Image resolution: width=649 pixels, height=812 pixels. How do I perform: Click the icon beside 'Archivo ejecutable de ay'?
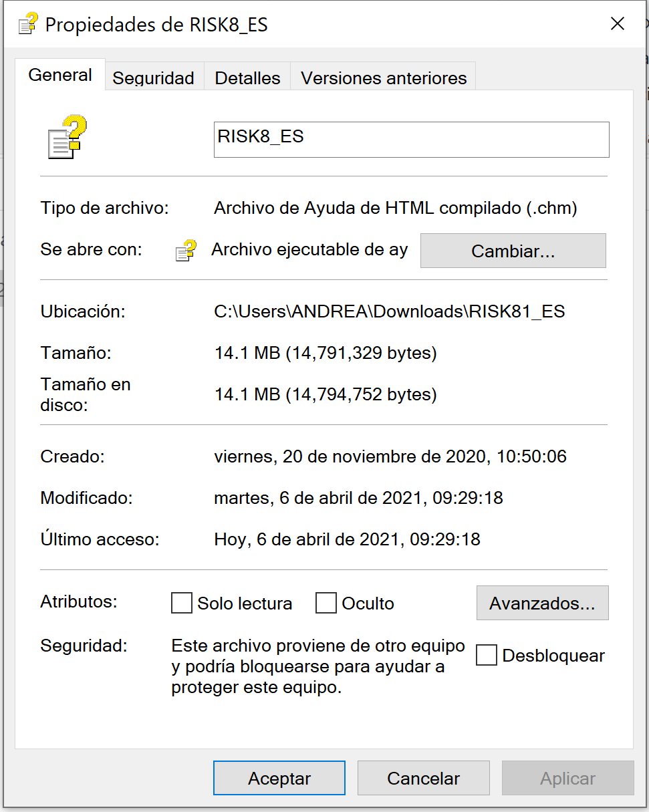186,251
